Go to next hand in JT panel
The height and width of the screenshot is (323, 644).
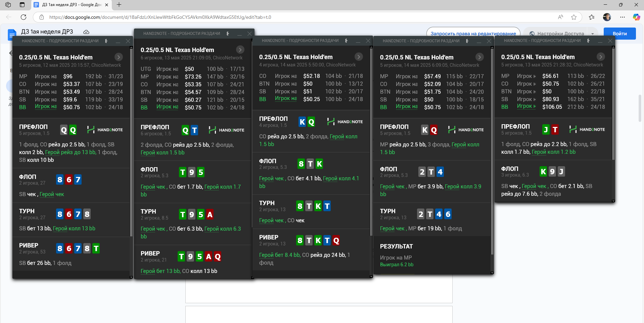click(601, 57)
